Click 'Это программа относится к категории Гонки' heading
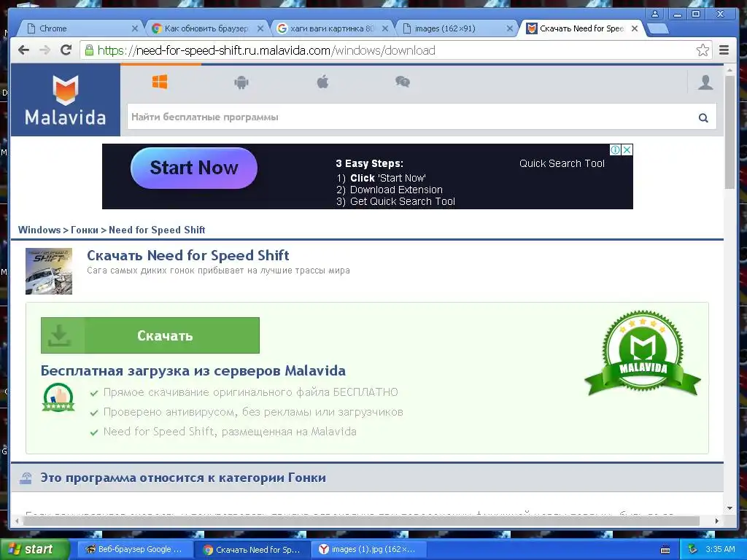The image size is (747, 560). 183,478
